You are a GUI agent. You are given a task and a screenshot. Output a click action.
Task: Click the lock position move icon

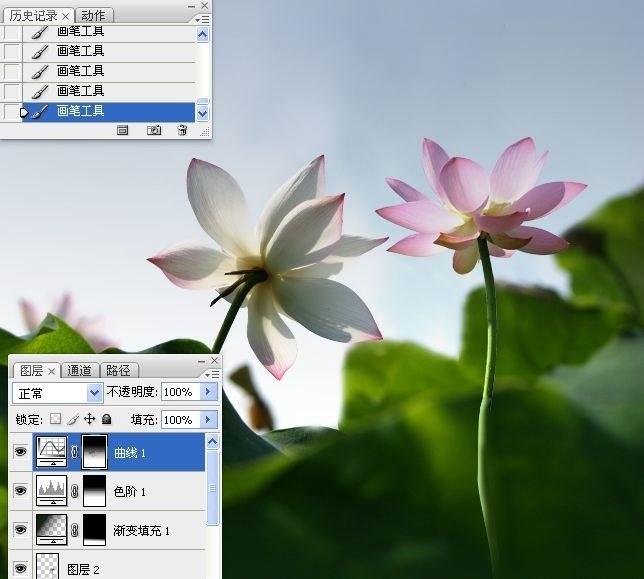[90, 419]
